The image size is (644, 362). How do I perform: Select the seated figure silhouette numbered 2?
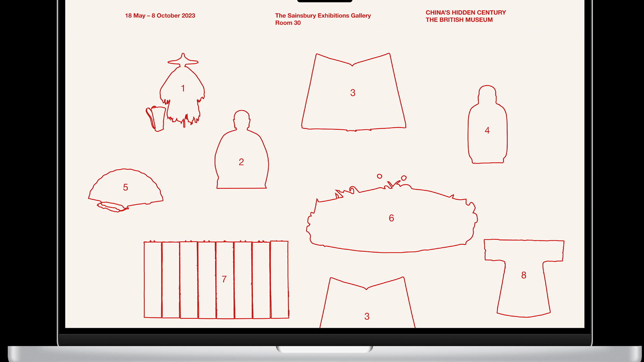tap(241, 151)
